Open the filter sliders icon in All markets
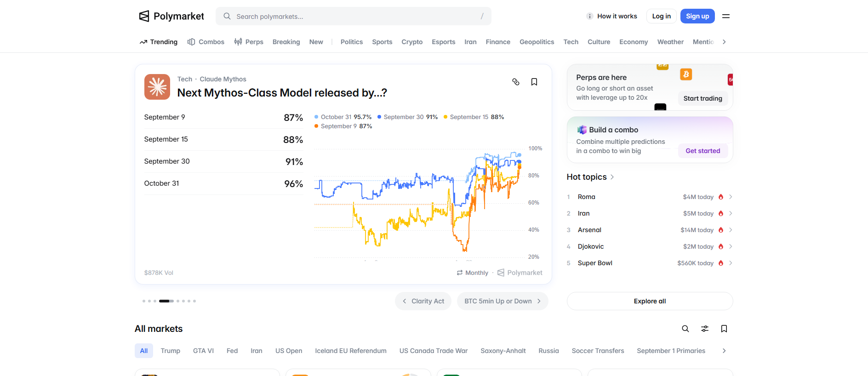 [705, 329]
